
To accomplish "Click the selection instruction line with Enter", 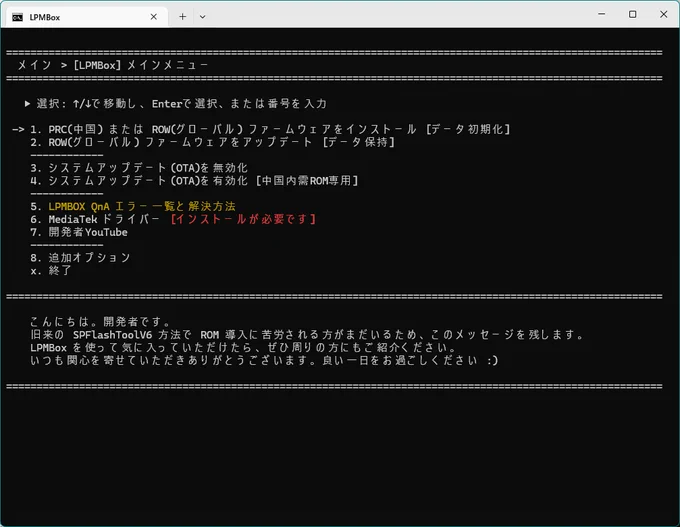I will point(176,104).
